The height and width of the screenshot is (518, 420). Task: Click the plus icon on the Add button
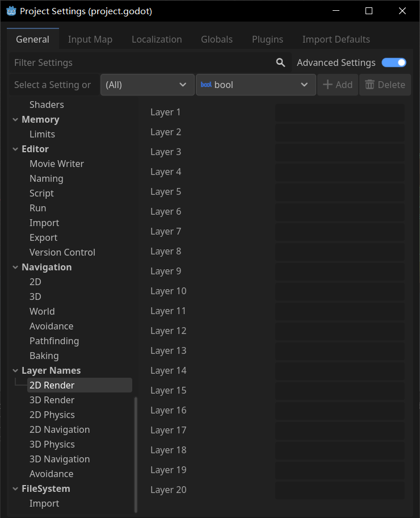[x=327, y=85]
